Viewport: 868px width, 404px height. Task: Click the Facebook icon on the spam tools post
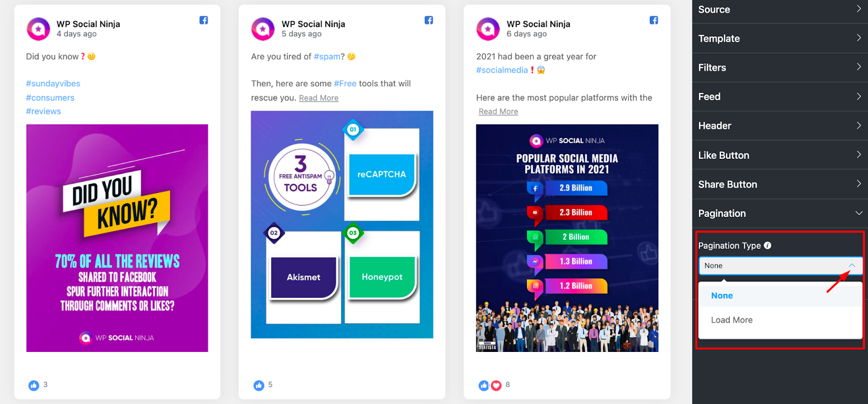pyautogui.click(x=429, y=21)
